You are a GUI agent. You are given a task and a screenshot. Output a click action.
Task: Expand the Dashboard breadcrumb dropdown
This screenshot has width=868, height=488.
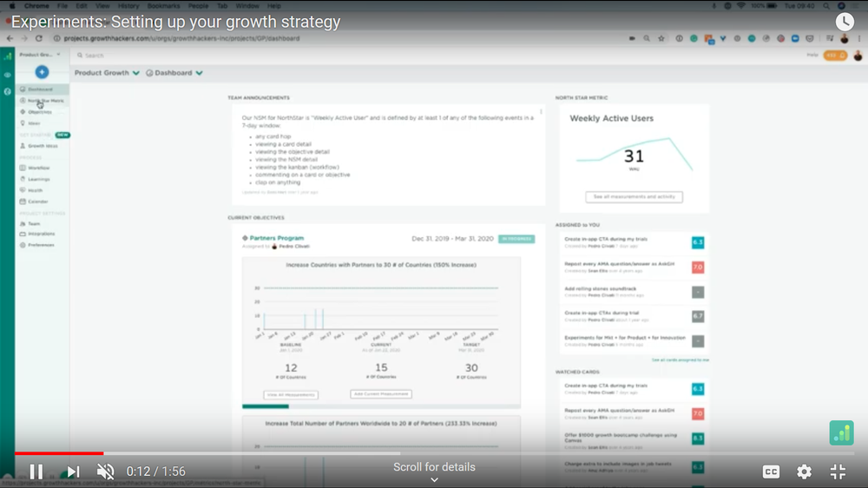pos(200,73)
